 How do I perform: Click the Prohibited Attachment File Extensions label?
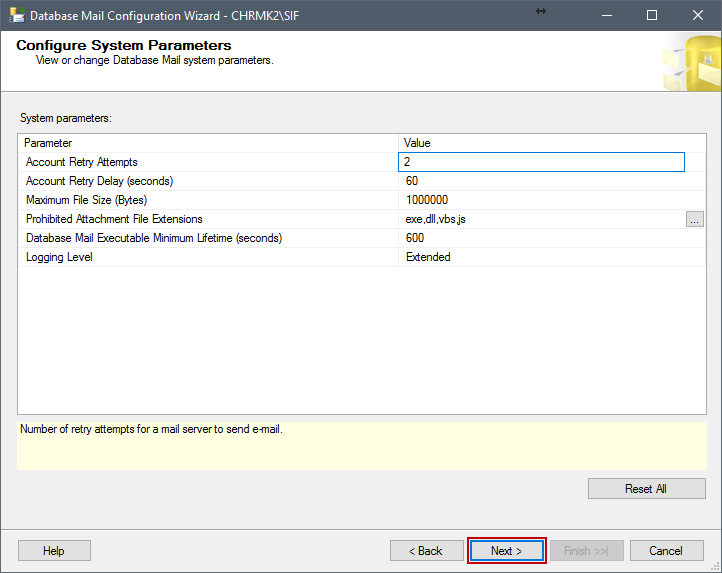pos(114,219)
